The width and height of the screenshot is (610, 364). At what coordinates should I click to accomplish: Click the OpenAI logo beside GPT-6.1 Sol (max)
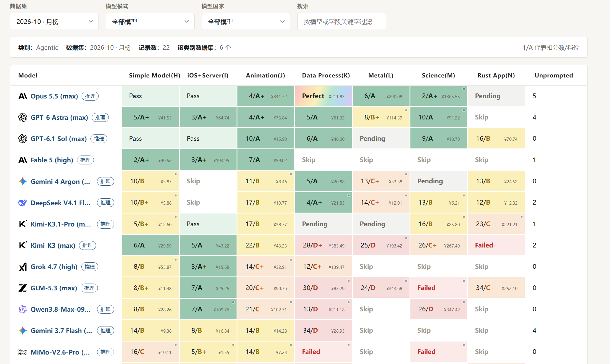pyautogui.click(x=23, y=139)
